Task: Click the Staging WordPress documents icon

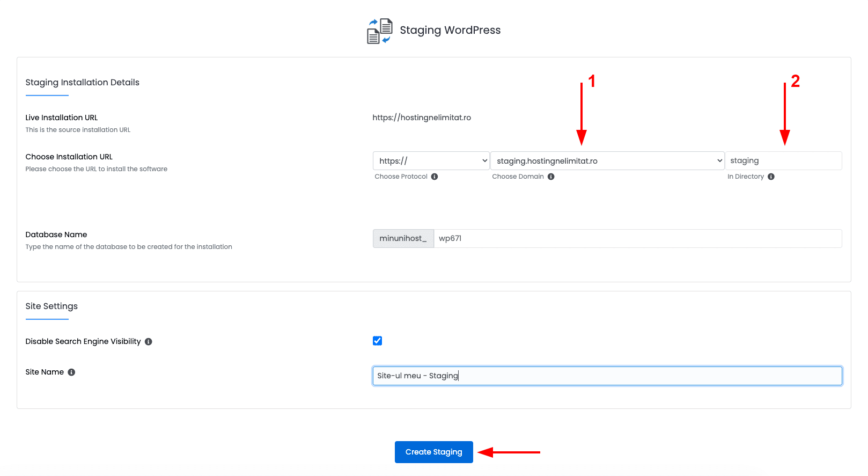Action: tap(379, 31)
